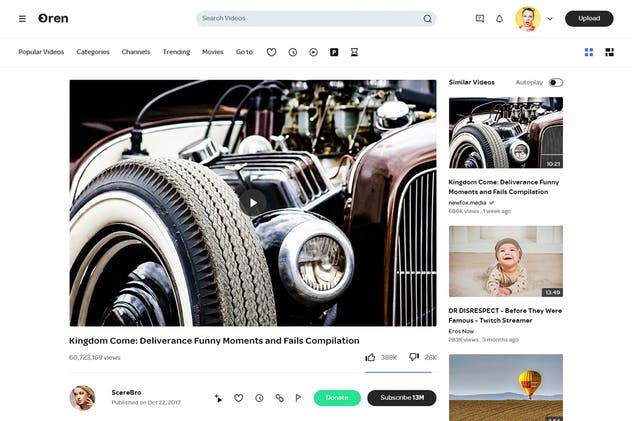632x421 pixels.
Task: Like the video with thumbs up
Action: [x=370, y=357]
